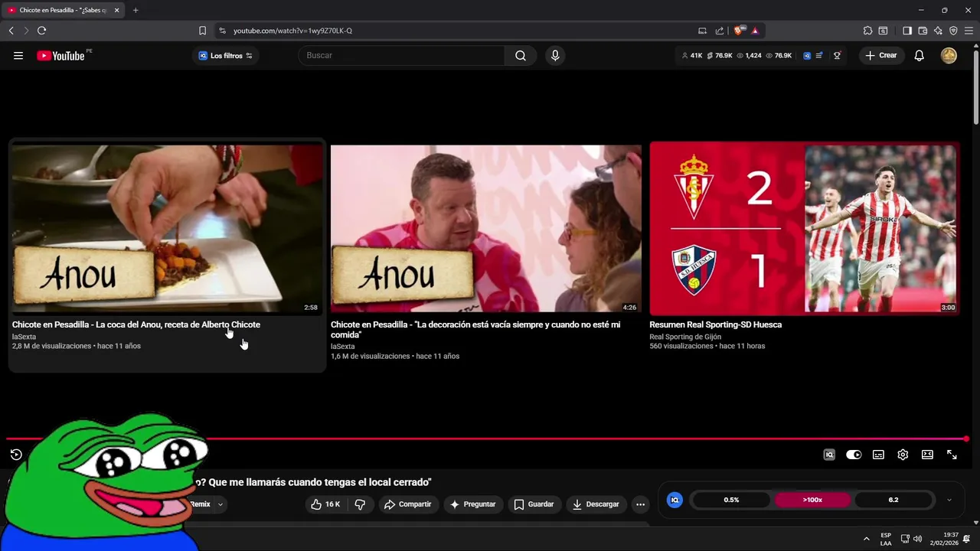
Task: Open the Brave Shields lion icon
Action: [738, 31]
